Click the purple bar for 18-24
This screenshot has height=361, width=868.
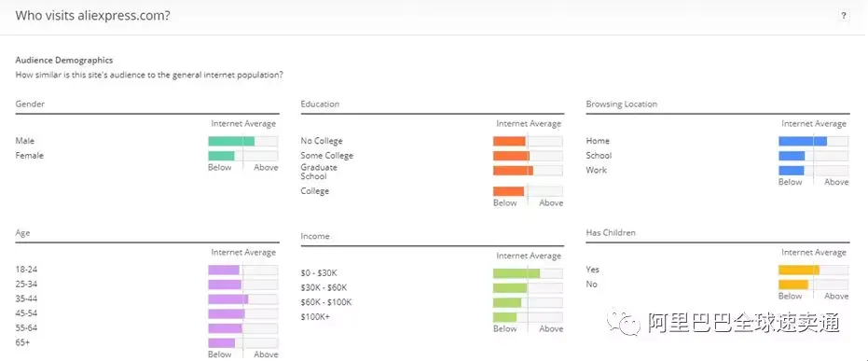pos(224,271)
